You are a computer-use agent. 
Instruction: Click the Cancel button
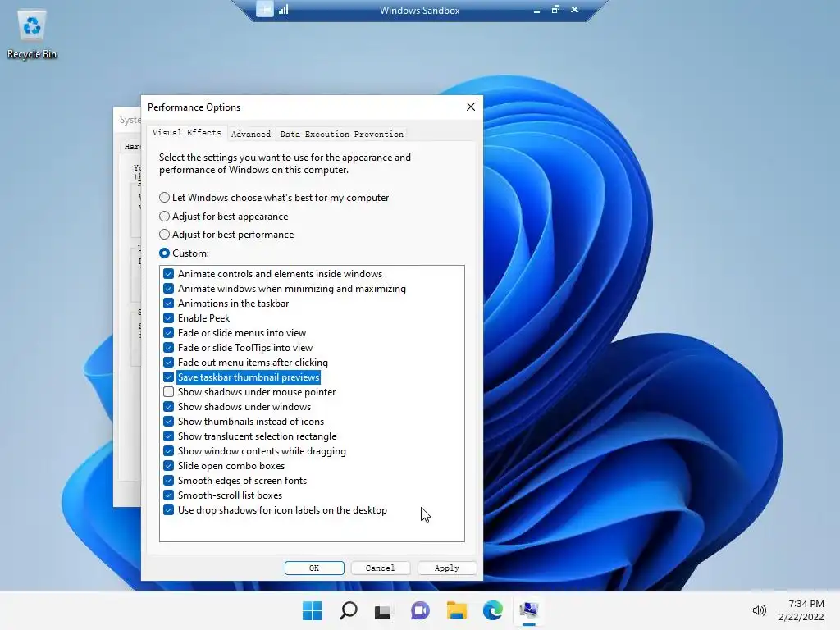[x=381, y=568]
